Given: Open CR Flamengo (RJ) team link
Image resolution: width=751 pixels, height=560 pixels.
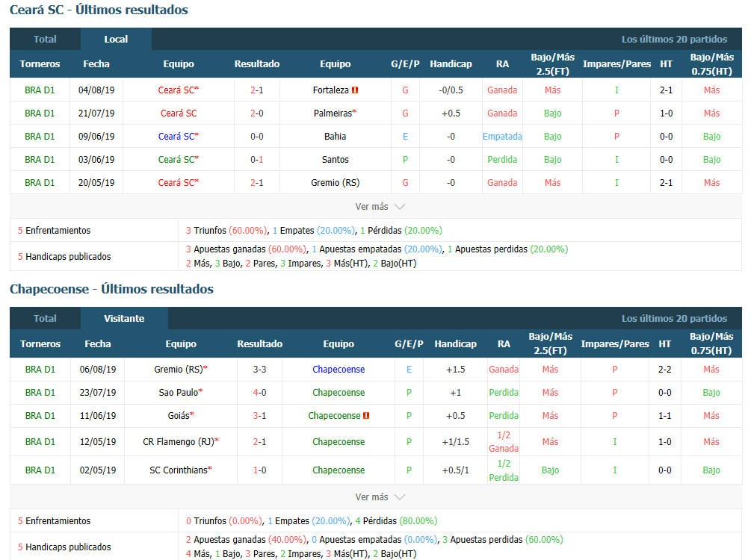Looking at the screenshot, I should (x=178, y=442).
